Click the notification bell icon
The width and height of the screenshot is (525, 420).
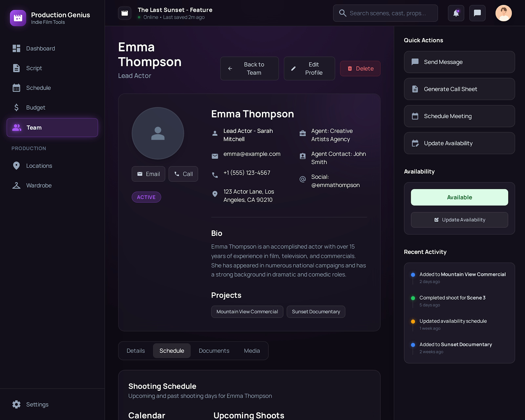tap(456, 13)
